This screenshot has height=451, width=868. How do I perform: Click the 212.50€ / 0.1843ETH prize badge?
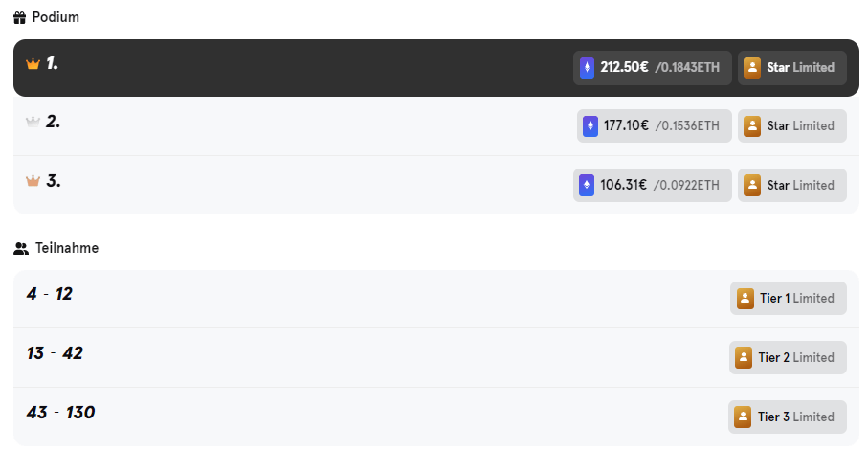tap(652, 68)
